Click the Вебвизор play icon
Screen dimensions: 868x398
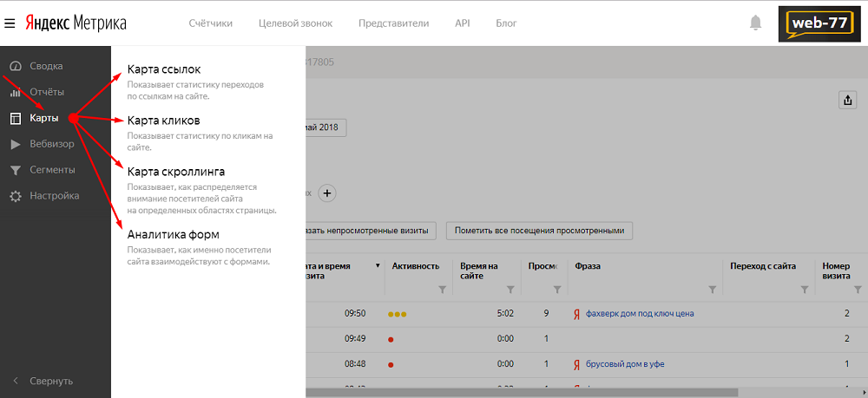tap(16, 144)
